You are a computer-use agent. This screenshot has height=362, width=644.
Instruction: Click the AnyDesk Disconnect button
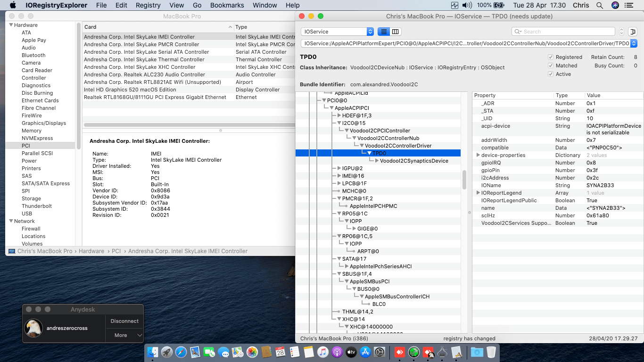pyautogui.click(x=124, y=321)
